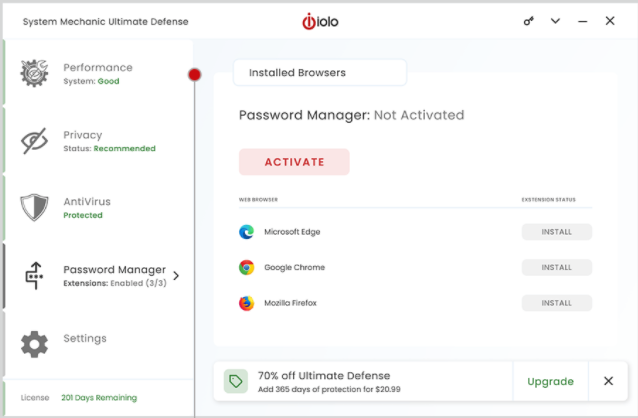Click the Upgrade link in promo banner
This screenshot has height=418, width=638.
[550, 381]
